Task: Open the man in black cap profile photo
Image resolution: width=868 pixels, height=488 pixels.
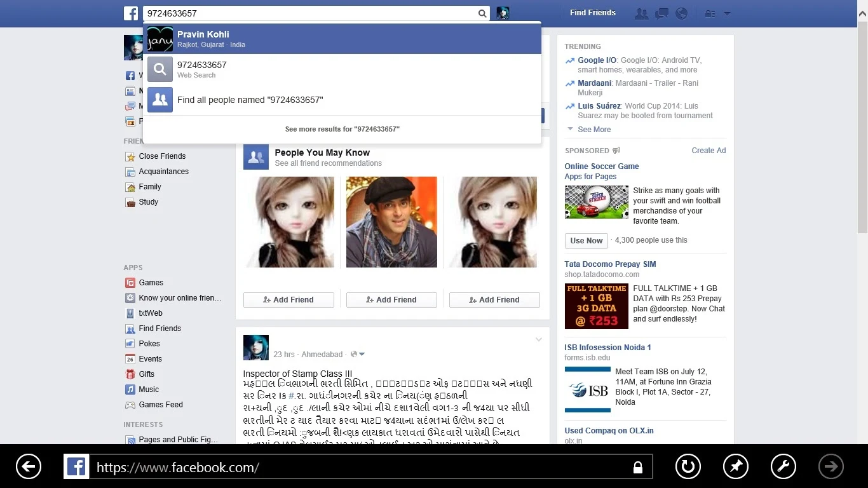Action: pyautogui.click(x=391, y=222)
